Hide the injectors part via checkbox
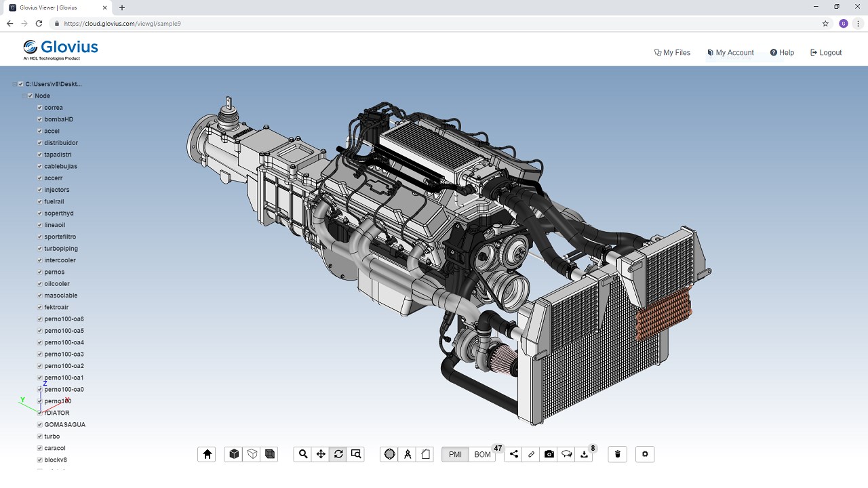 coord(40,190)
